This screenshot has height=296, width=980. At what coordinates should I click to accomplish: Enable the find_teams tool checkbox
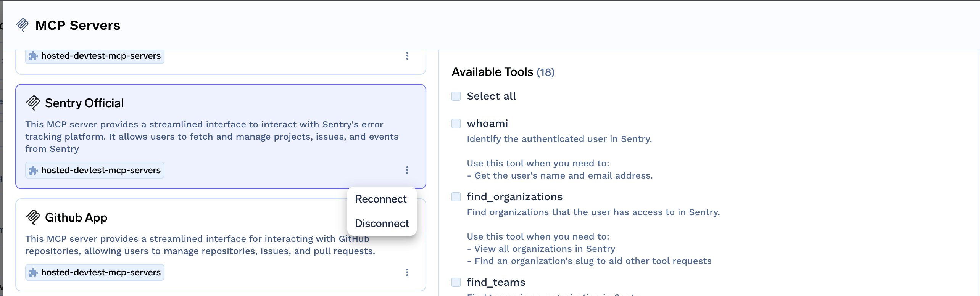click(456, 282)
